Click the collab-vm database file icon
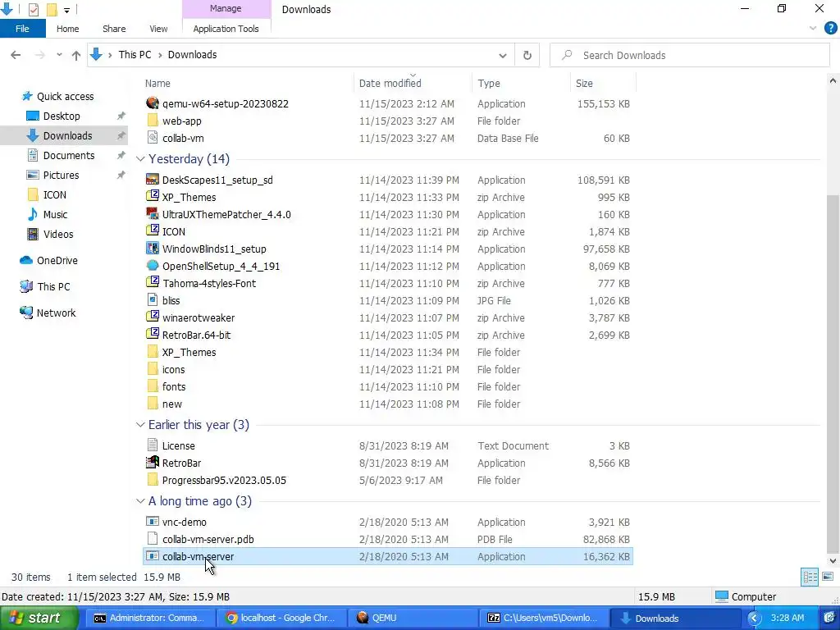840x630 pixels. pos(153,138)
